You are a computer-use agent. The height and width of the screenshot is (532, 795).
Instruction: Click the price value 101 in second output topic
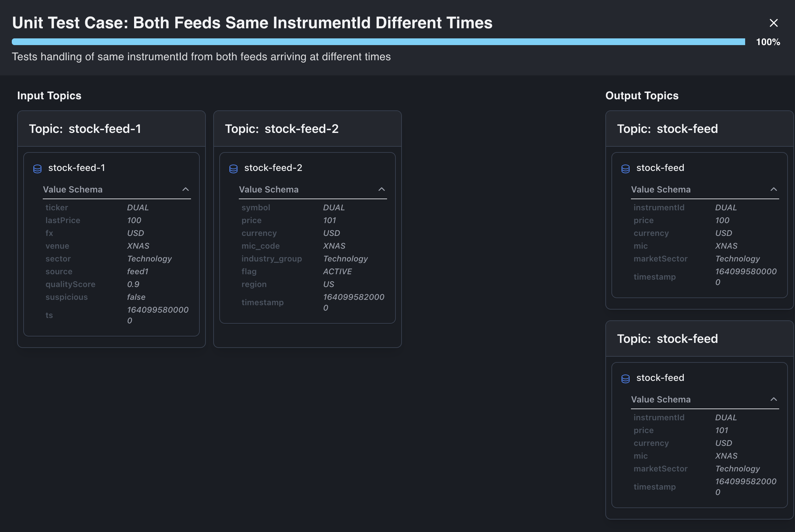click(721, 431)
